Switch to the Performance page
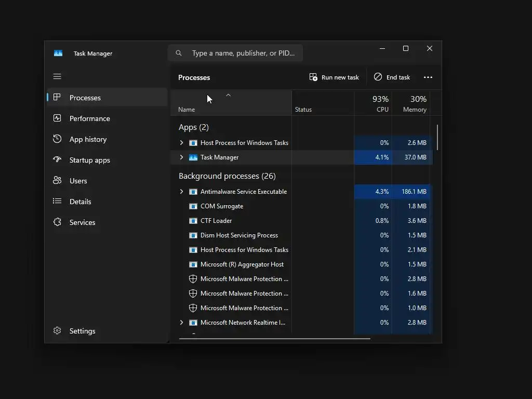532x399 pixels. (x=107, y=118)
